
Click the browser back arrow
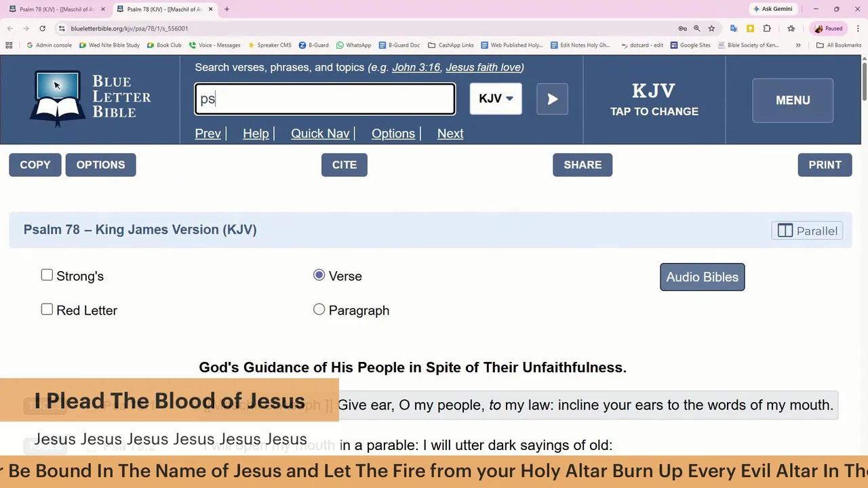(x=10, y=28)
